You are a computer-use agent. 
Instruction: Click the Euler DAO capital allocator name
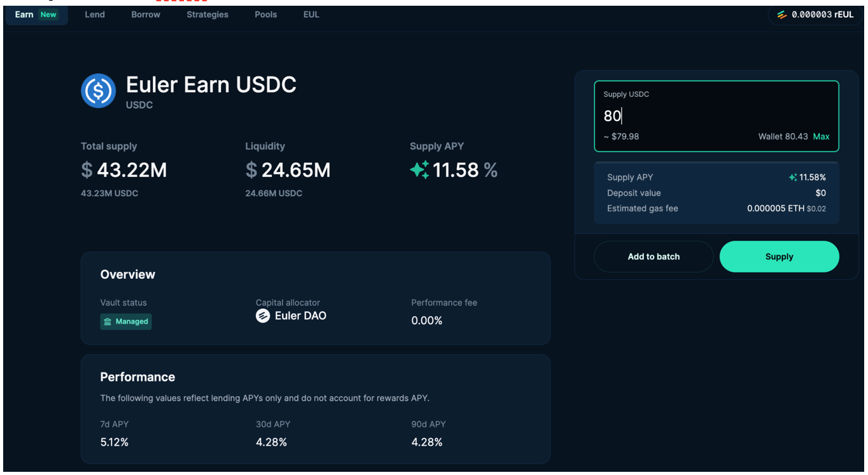click(x=300, y=316)
